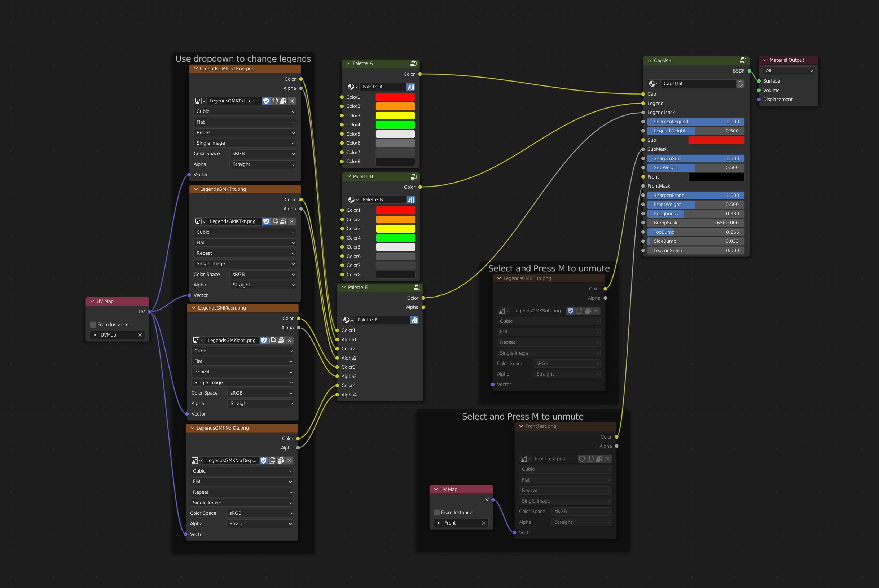Click 'Use dropdown to change legends' frame label
Screen dimensions: 879x588
(243, 59)
